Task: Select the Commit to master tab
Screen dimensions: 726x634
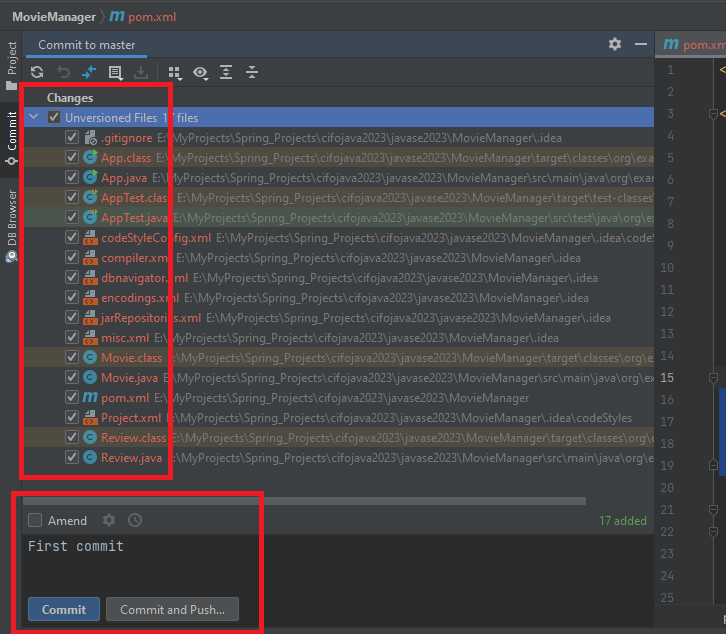Action: click(87, 45)
